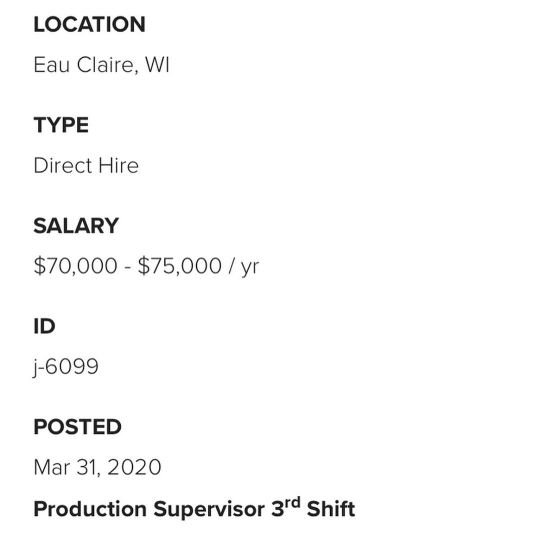The width and height of the screenshot is (540, 540).
Task: Select the Mar 31, 2020 date
Action: [x=97, y=467]
